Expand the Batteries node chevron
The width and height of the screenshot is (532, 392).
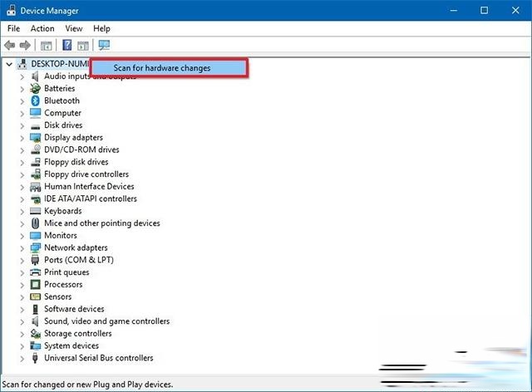(22, 89)
